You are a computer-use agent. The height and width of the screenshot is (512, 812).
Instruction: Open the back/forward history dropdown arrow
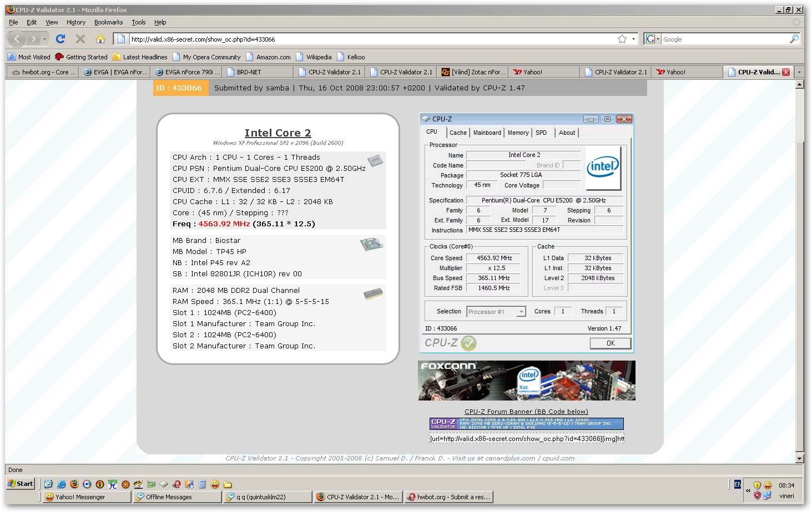45,39
